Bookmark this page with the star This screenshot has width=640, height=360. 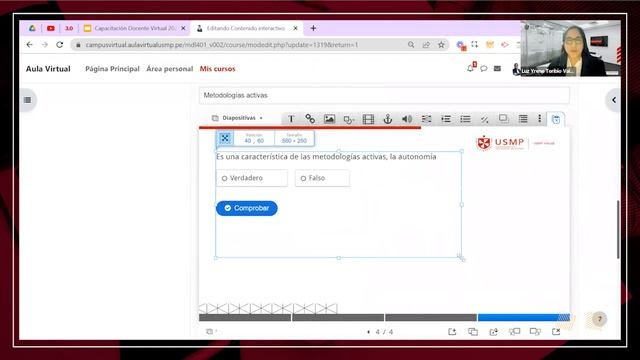tap(441, 44)
